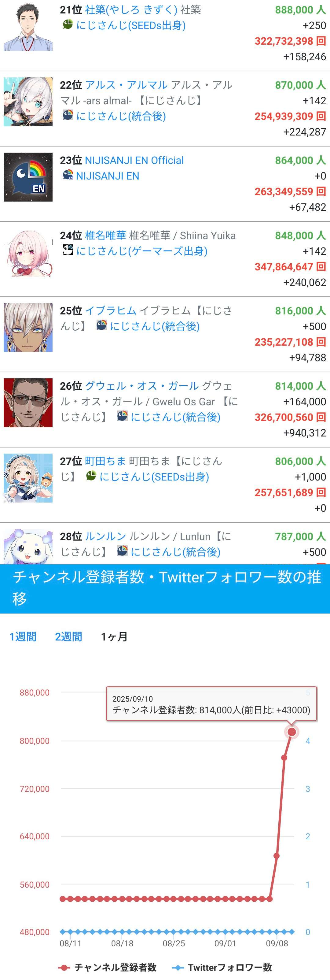Click the SEEDs group icon beside 町田ちま
Screen dimensions: 330x980
(x=91, y=476)
